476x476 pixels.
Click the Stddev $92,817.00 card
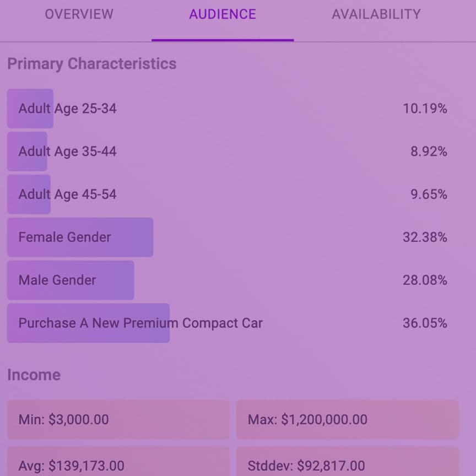pyautogui.click(x=347, y=466)
